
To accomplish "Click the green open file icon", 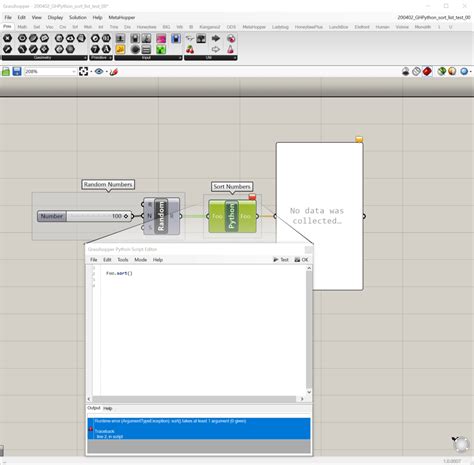I will pos(6,71).
